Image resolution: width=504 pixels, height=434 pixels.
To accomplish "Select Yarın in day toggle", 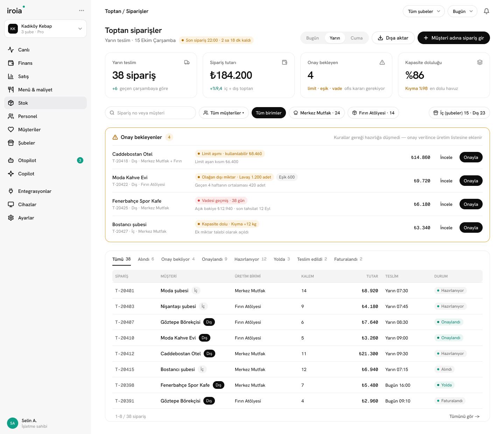I will tap(335, 38).
